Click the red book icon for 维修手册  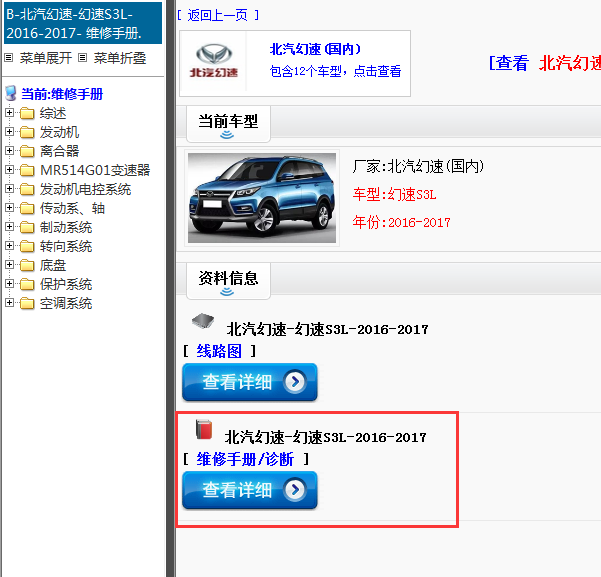click(204, 430)
